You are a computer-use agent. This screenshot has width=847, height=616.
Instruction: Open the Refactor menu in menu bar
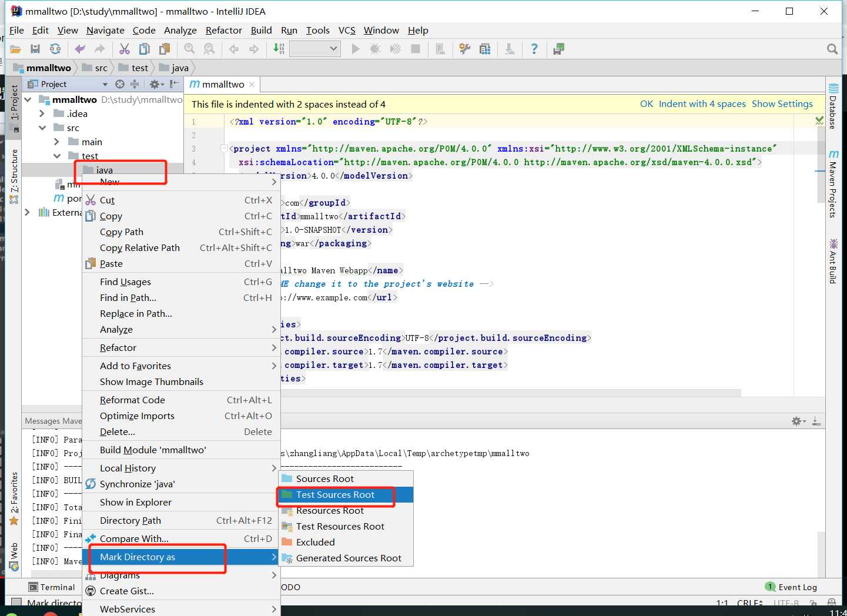pyautogui.click(x=223, y=31)
